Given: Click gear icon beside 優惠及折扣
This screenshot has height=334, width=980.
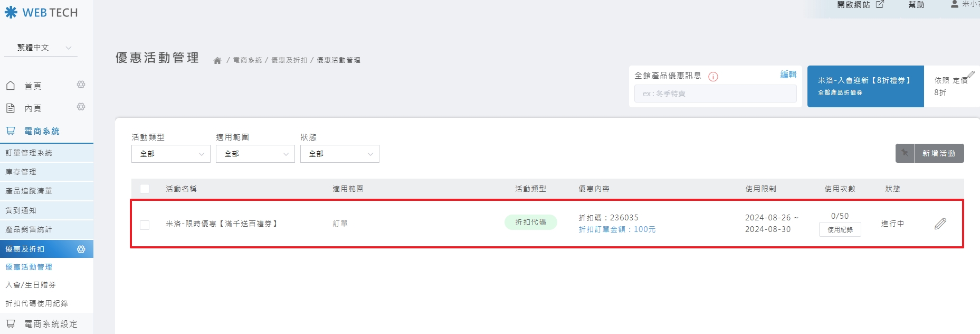Looking at the screenshot, I should (81, 249).
